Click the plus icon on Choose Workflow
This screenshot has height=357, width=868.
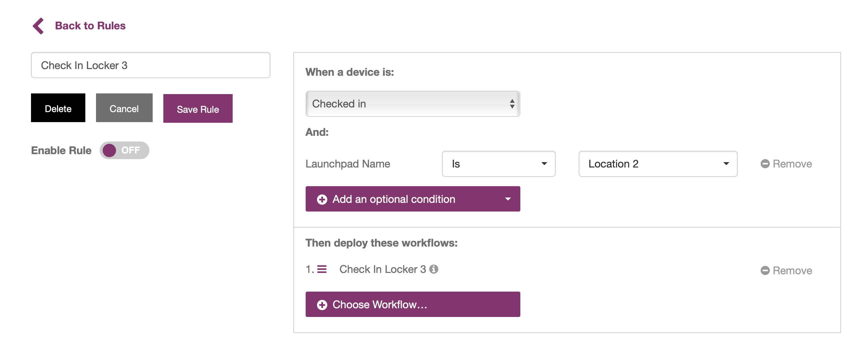point(322,305)
